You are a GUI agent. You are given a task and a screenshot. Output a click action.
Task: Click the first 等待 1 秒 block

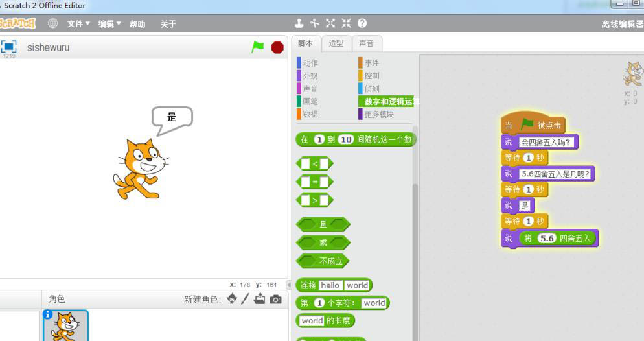click(x=525, y=158)
